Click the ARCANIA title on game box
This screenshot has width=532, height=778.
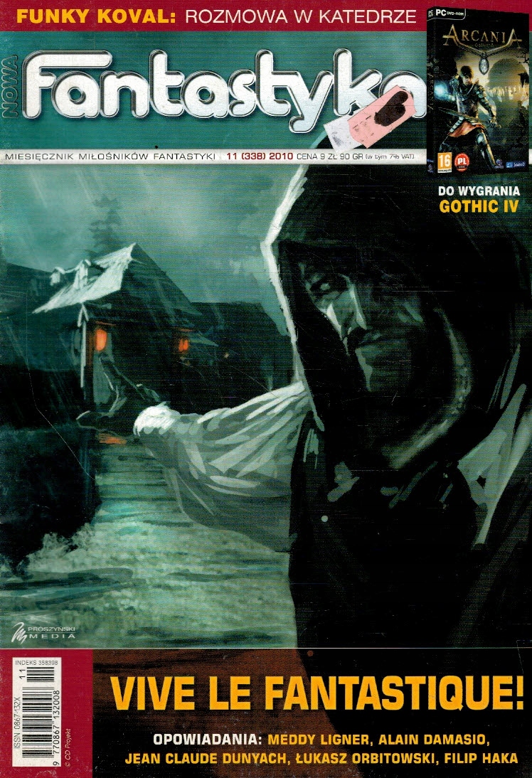(x=482, y=37)
